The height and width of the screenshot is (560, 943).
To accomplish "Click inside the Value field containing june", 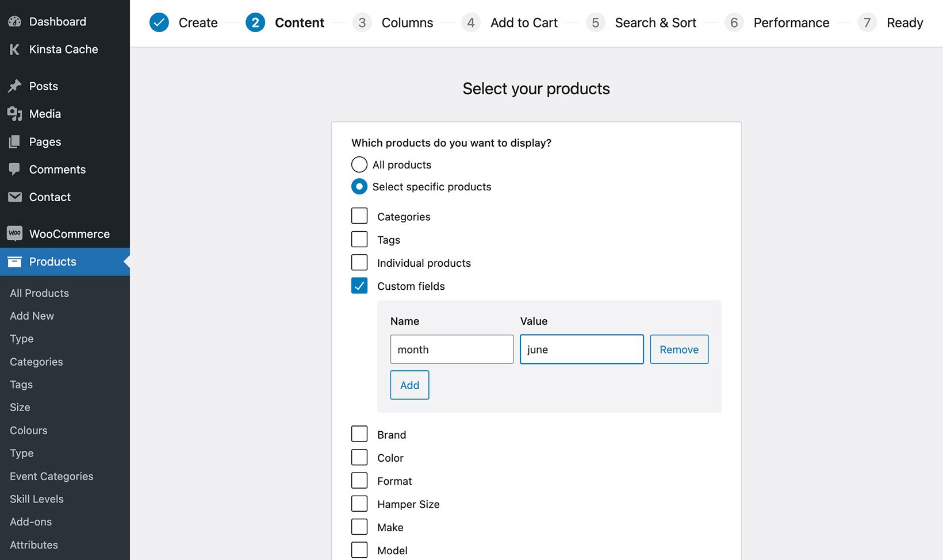I will [581, 349].
